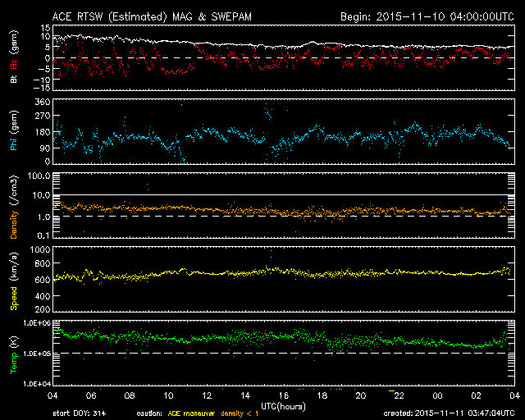Click the start DOY: 314 text
This screenshot has height=420, width=525.
78,413
